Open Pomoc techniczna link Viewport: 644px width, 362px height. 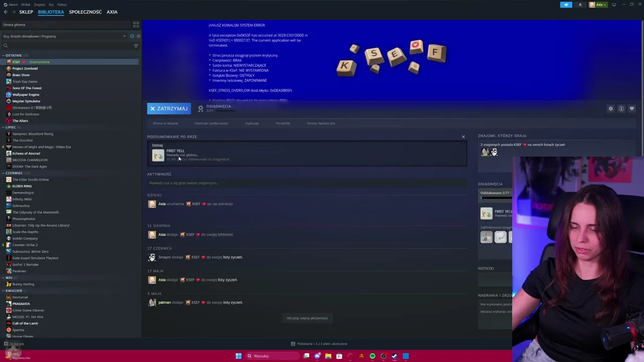pyautogui.click(x=321, y=123)
